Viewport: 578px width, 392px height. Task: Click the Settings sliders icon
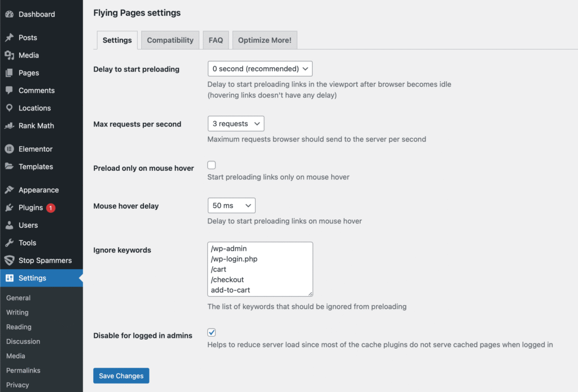click(9, 278)
